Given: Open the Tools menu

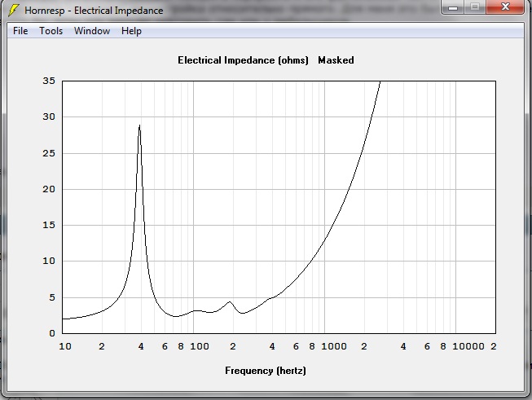Looking at the screenshot, I should 51,31.
